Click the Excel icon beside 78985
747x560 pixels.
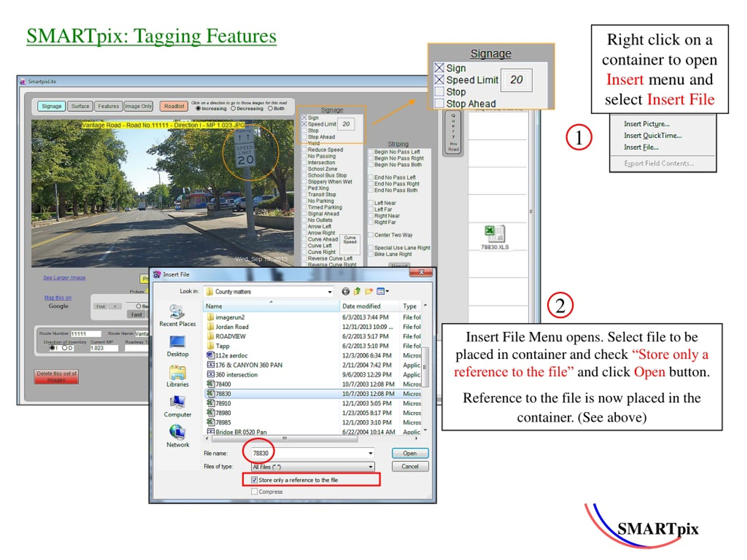(210, 422)
